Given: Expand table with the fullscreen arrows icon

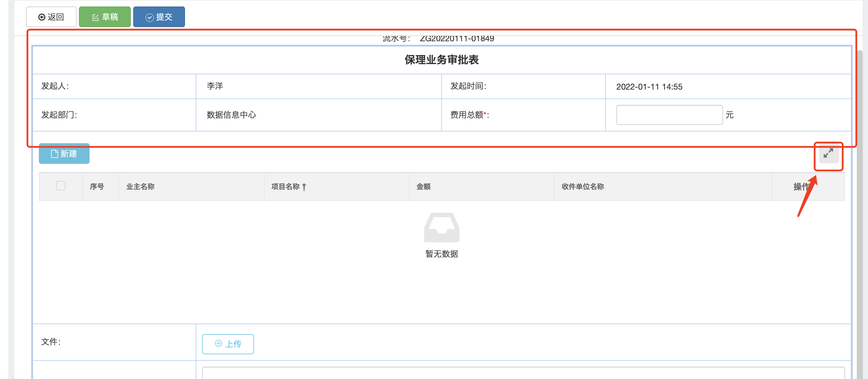Looking at the screenshot, I should 829,154.
